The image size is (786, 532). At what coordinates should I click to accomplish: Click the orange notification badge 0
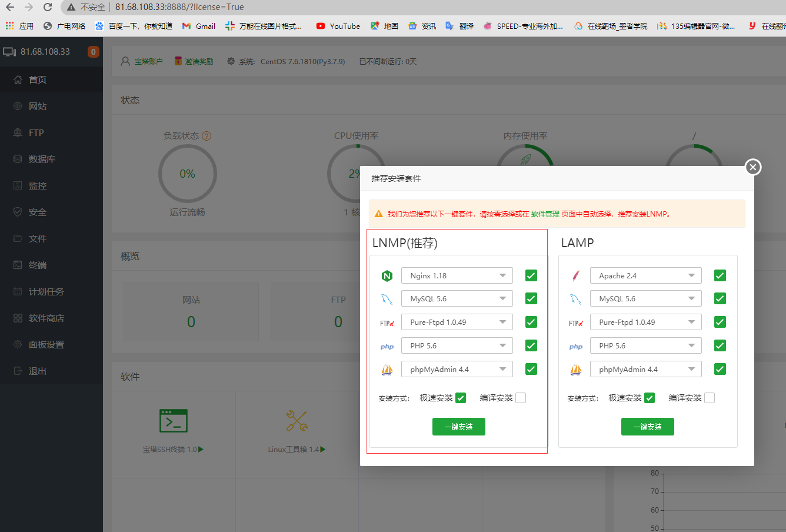(93, 52)
